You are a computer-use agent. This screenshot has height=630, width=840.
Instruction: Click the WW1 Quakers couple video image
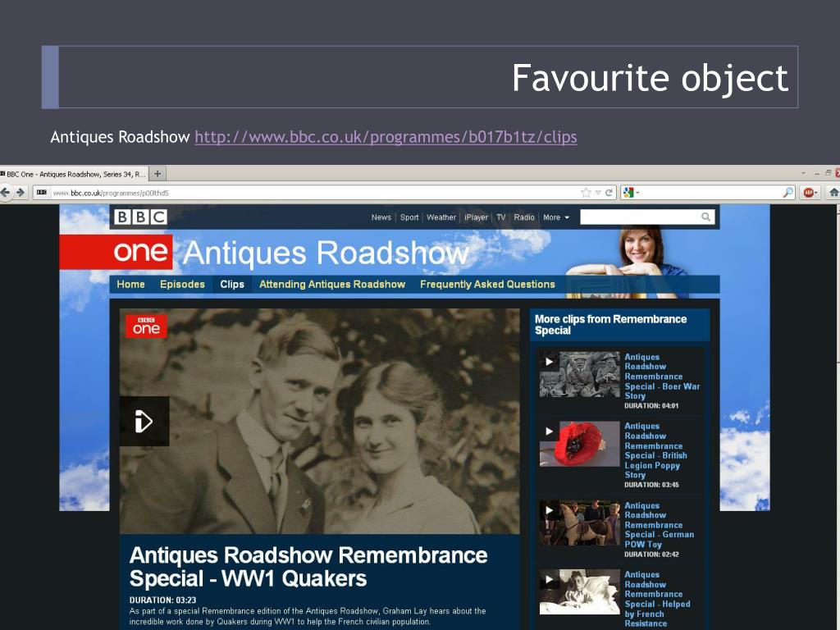(x=319, y=421)
